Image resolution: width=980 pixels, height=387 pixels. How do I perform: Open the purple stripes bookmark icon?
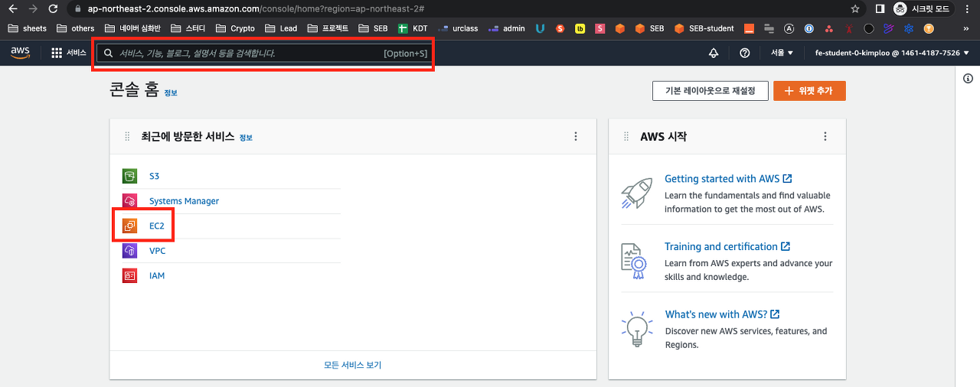(x=889, y=28)
